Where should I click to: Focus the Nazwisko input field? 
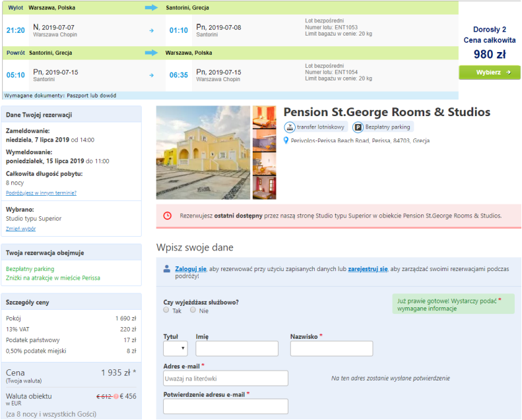pos(331,349)
